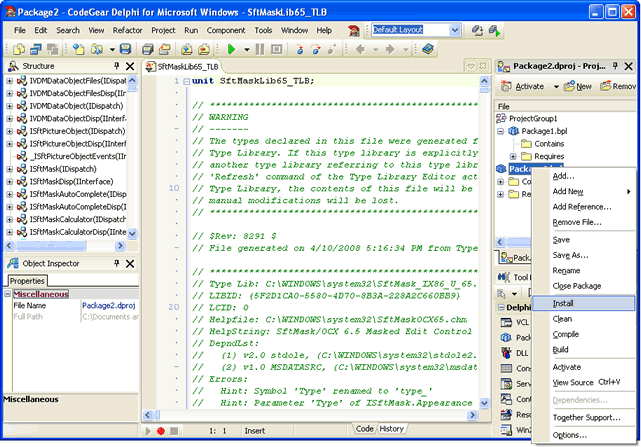Image resolution: width=641 pixels, height=447 pixels.
Task: Click the Structure panel horizontal scrollbar thumb
Action: [x=51, y=246]
